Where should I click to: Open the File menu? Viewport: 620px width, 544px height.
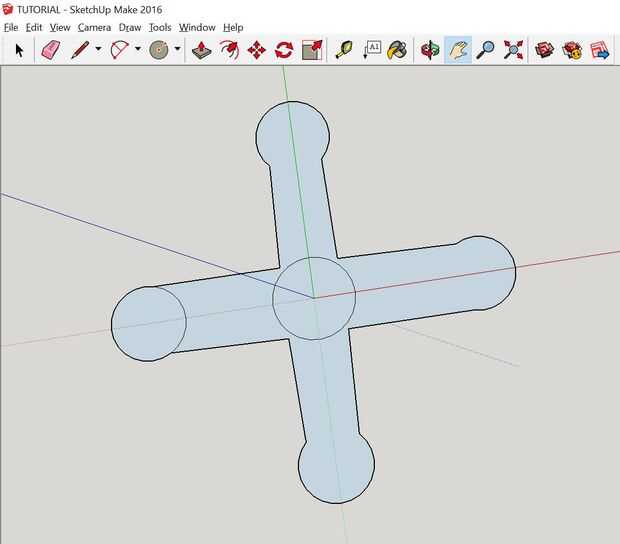coord(11,27)
